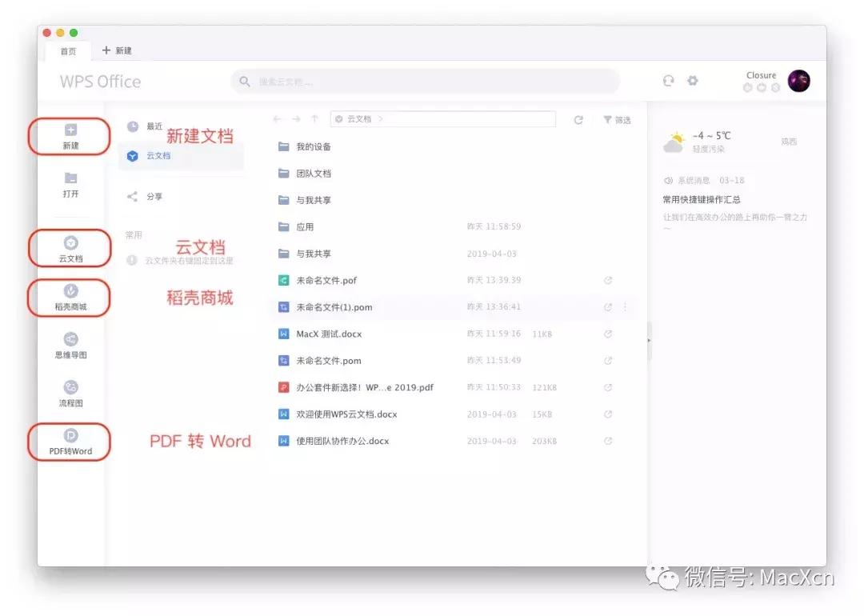Screen dimensions: 864x616
Task: Open the 思维导图 (Mind Map) tool in sidebar
Action: 70,346
